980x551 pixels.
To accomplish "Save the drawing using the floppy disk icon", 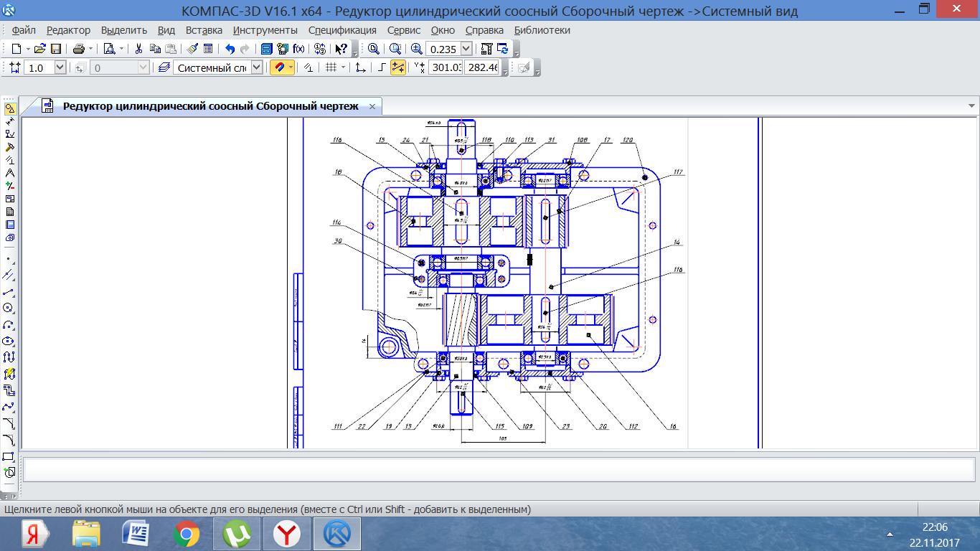I will click(x=55, y=49).
